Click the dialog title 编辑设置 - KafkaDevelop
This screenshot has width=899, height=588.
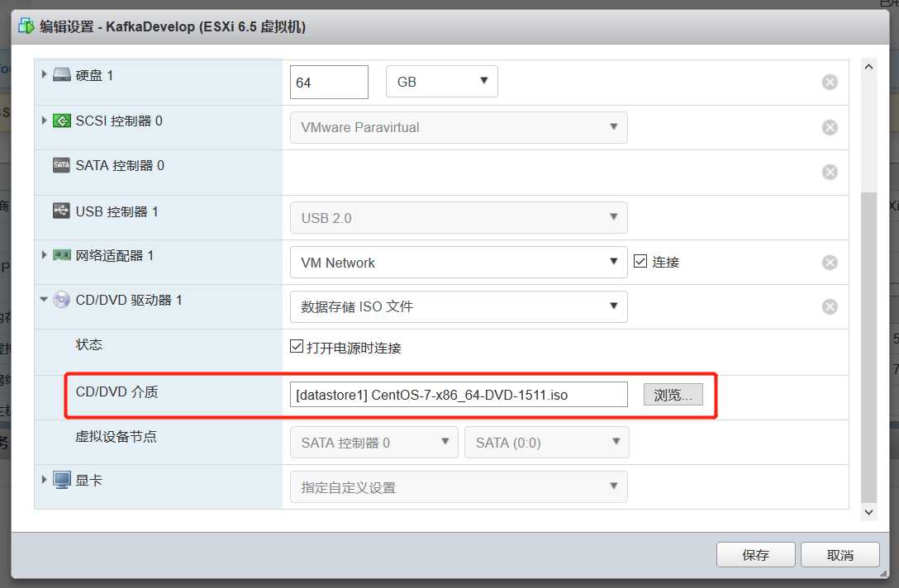(x=173, y=26)
